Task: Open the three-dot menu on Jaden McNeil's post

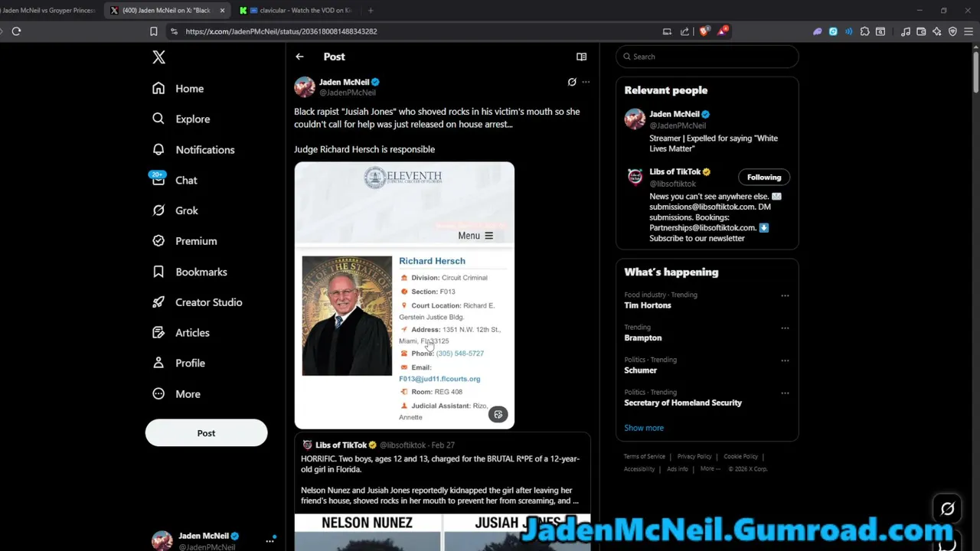Action: [586, 82]
